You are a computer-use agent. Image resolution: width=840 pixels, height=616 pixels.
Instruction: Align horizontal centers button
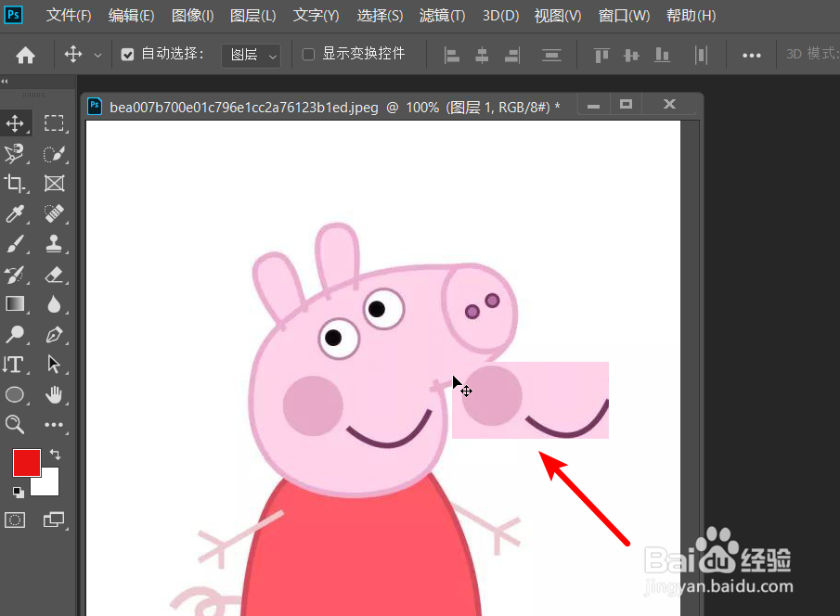click(x=482, y=55)
